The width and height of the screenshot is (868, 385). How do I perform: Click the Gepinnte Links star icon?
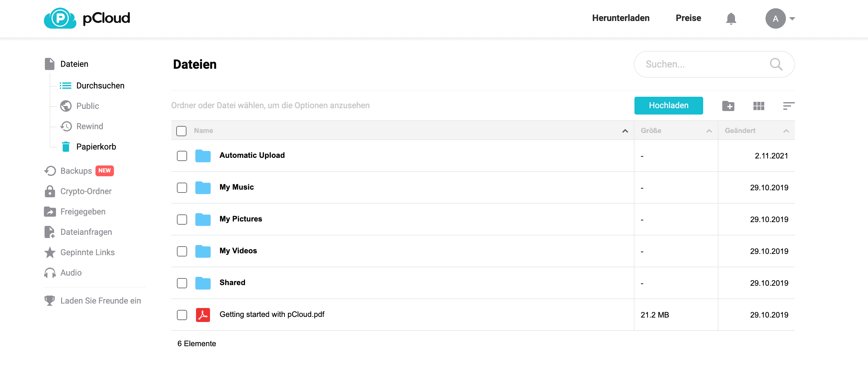(50, 252)
